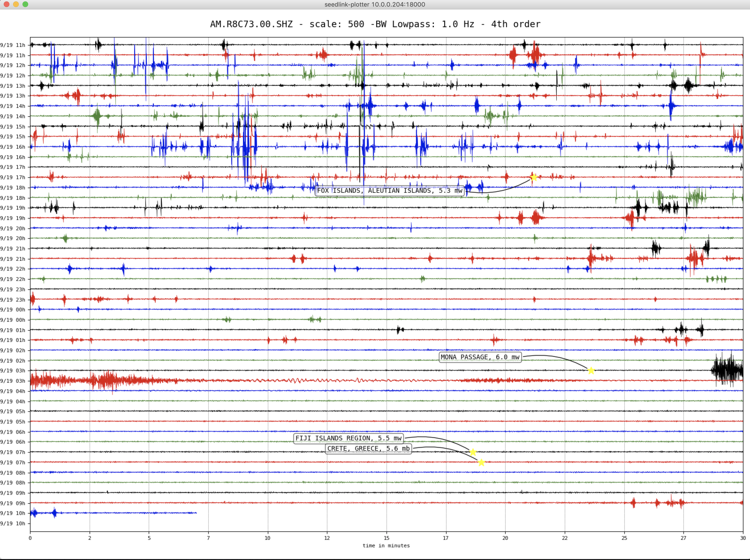Click the x-axis tick label '15'
This screenshot has height=560, width=750.
(x=386, y=538)
